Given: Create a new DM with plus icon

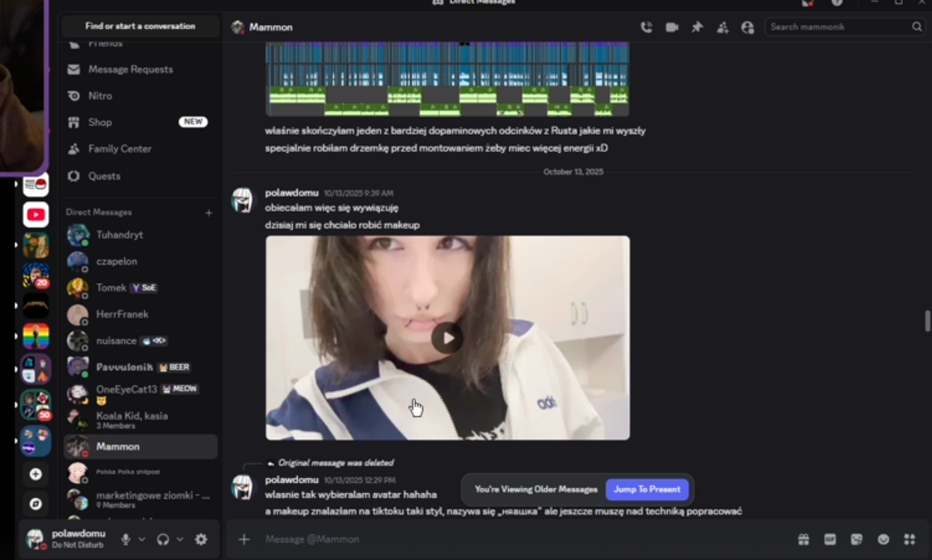Looking at the screenshot, I should (x=209, y=213).
